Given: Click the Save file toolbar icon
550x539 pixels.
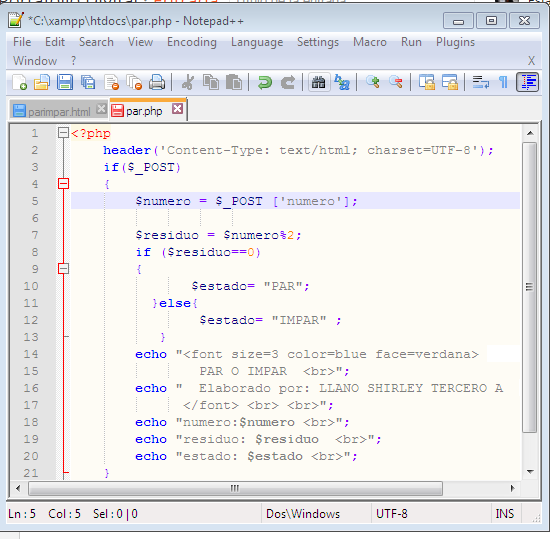Looking at the screenshot, I should click(x=65, y=82).
